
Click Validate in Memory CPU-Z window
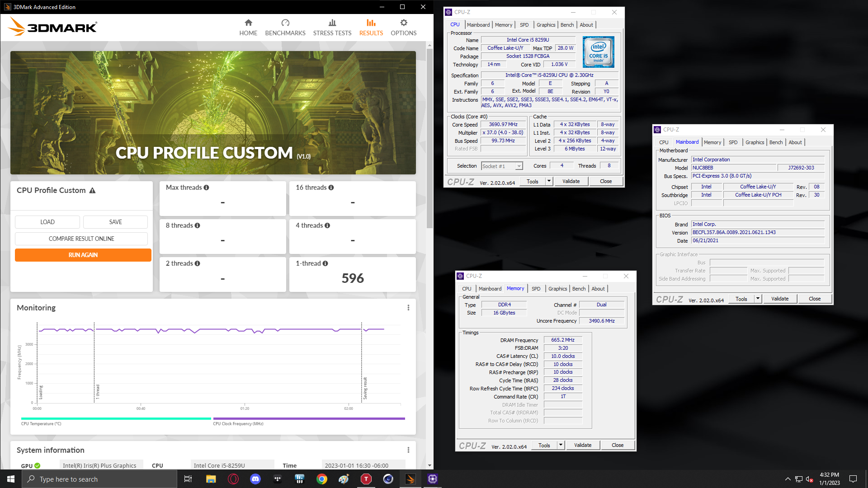tap(583, 445)
